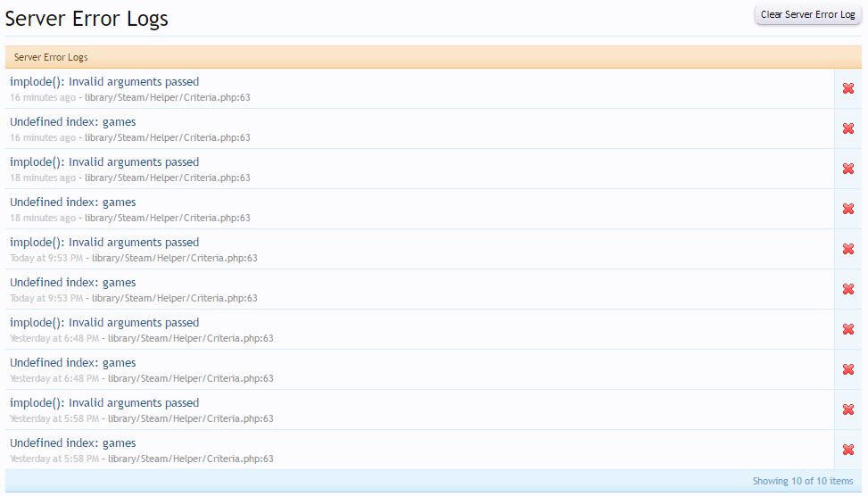The width and height of the screenshot is (868, 496).
Task: Open the implode() error logged 16 minutes ago
Action: click(x=104, y=82)
